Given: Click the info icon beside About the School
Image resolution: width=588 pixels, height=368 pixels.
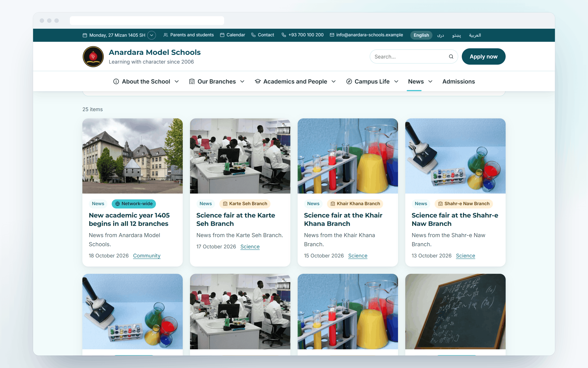Looking at the screenshot, I should (116, 82).
